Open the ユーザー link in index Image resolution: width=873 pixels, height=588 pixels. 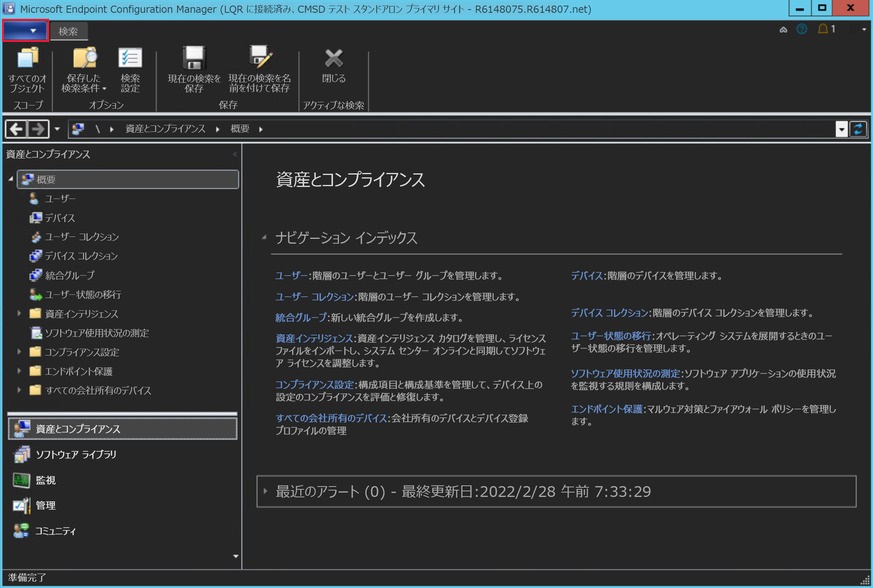pyautogui.click(x=291, y=276)
